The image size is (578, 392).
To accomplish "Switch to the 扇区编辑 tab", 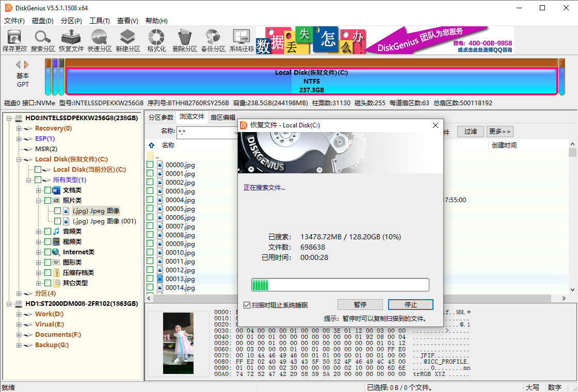I will click(222, 117).
